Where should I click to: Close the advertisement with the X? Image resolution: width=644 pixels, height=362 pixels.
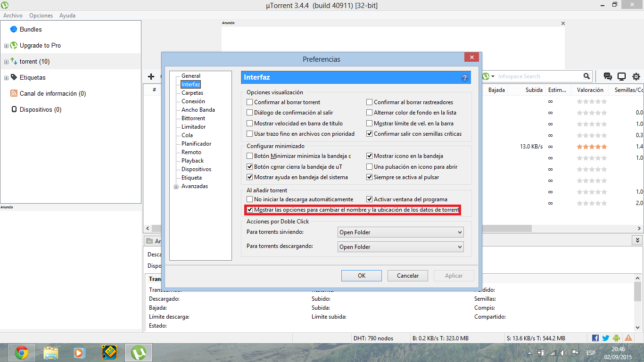click(563, 23)
